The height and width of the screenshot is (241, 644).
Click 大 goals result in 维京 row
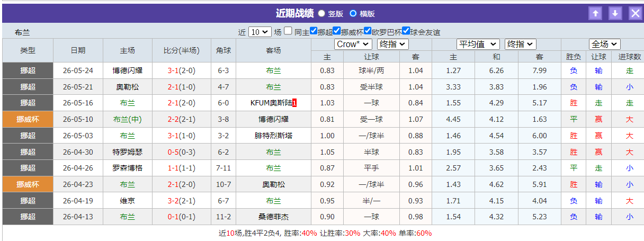pos(629,201)
